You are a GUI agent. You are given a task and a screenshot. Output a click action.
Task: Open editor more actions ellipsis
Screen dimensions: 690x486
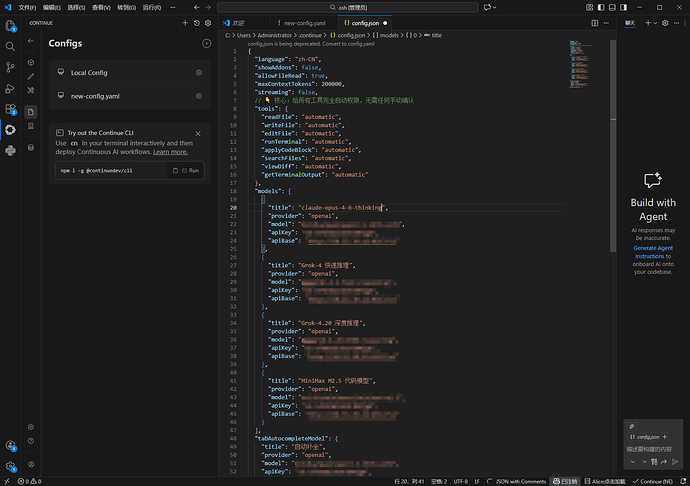(606, 23)
